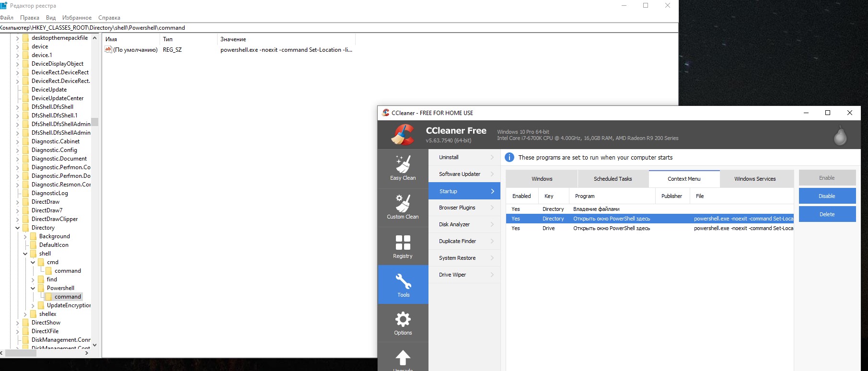
Task: Click the (По умолчанию) string value icon
Action: tap(108, 49)
